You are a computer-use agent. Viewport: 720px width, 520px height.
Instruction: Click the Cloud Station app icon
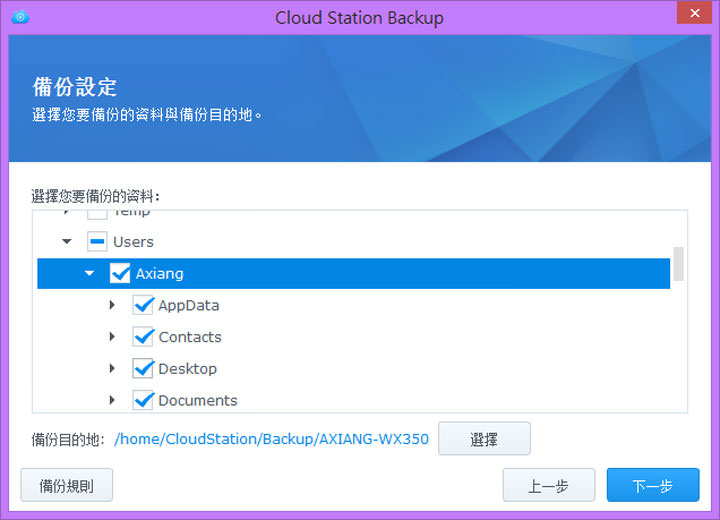coord(22,17)
